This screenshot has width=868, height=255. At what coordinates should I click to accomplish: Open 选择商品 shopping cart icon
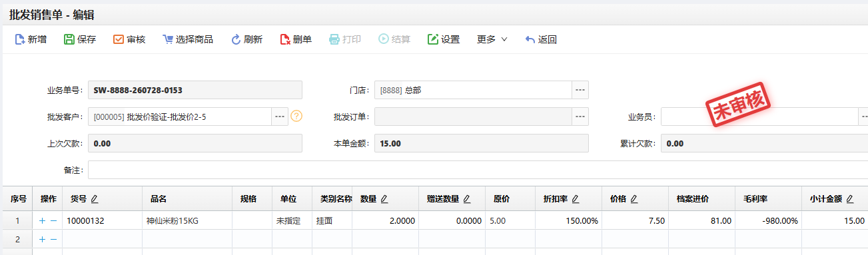click(168, 39)
